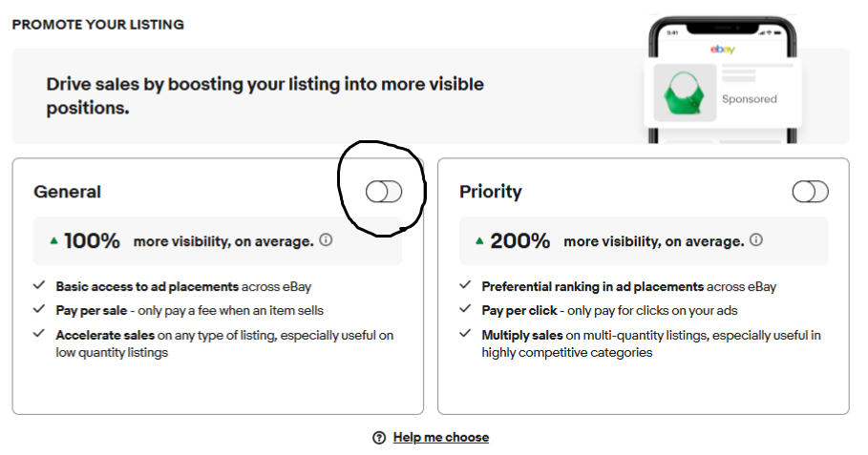
Task: Click the Sponsored label on phone preview
Action: (749, 99)
